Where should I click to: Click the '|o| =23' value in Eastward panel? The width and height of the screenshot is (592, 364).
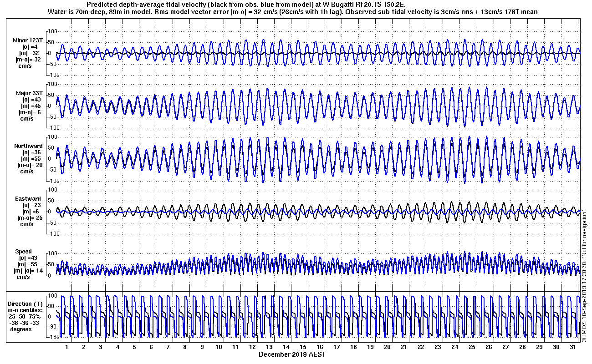(31, 205)
